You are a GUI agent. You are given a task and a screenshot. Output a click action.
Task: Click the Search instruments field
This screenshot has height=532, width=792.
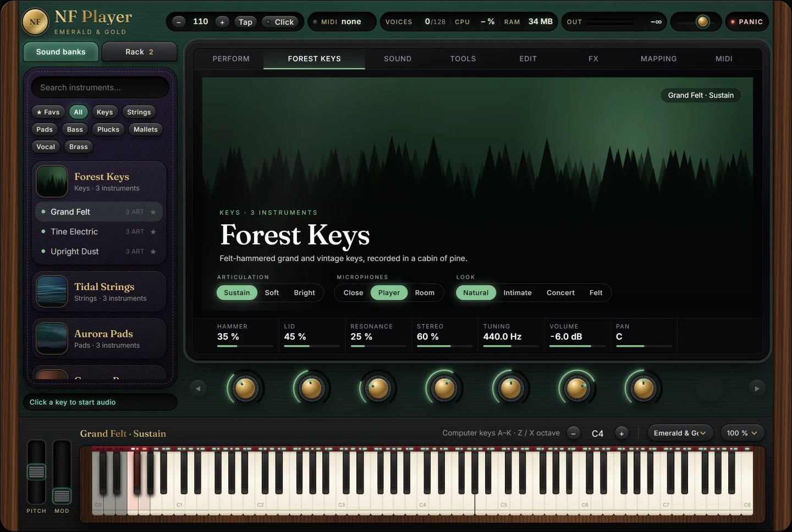coord(100,87)
